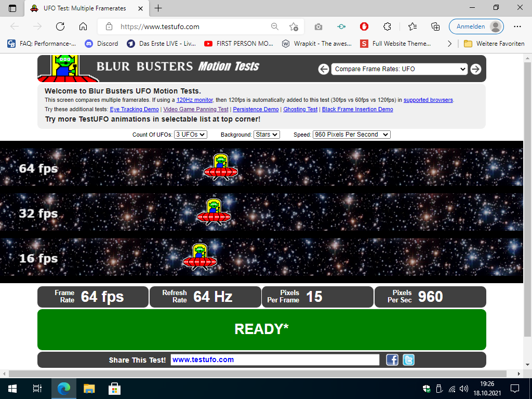532x399 pixels.
Task: Open the Collections icon
Action: click(435, 26)
